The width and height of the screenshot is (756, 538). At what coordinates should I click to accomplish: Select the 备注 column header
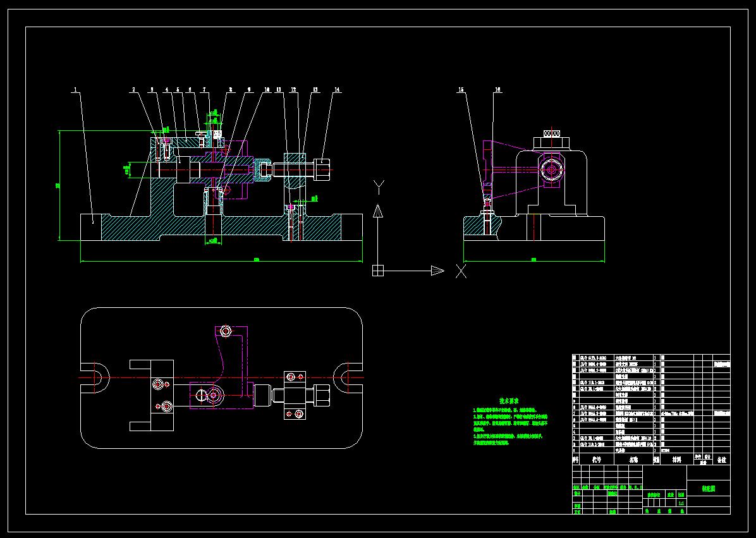tap(721, 460)
